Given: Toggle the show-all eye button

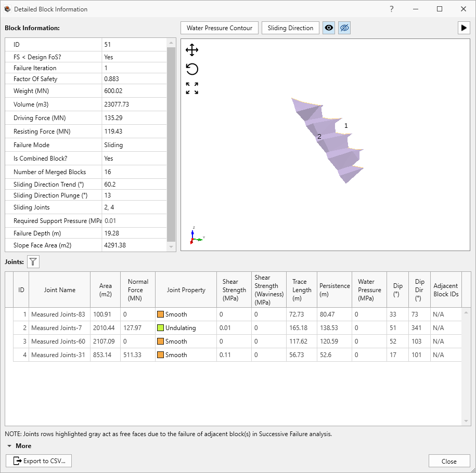Looking at the screenshot, I should (x=329, y=28).
